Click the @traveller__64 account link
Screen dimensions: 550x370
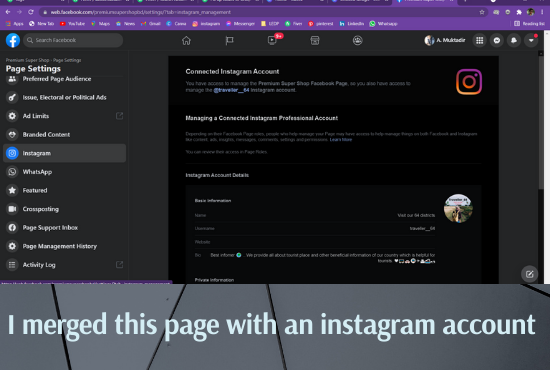tap(231, 90)
